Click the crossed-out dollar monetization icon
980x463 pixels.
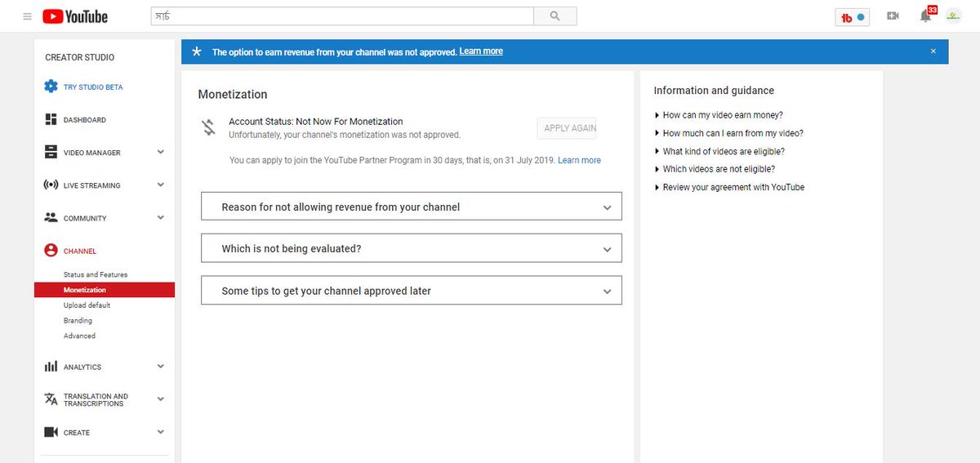coord(208,127)
